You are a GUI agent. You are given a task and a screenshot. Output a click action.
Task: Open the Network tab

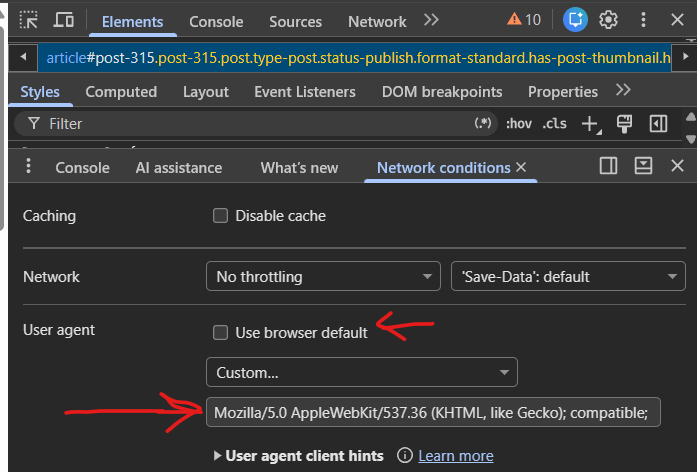(x=377, y=22)
